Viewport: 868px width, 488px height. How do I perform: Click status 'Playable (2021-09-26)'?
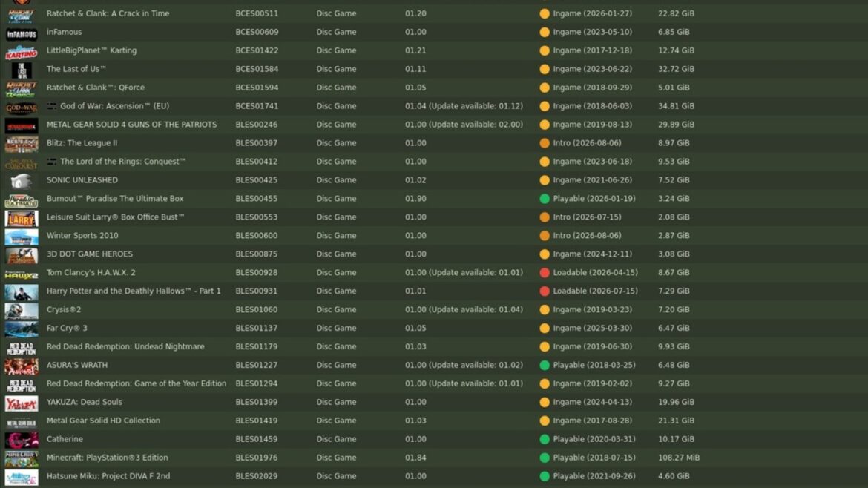[594, 476]
